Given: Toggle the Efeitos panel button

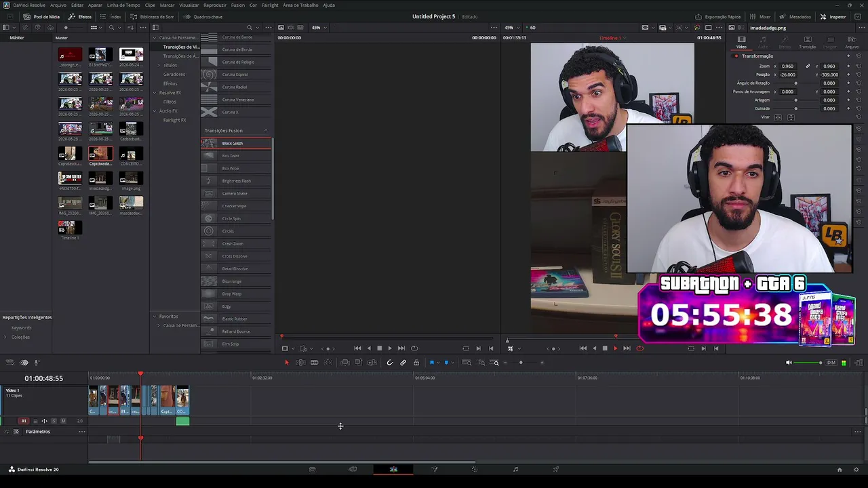Looking at the screenshot, I should (81, 16).
